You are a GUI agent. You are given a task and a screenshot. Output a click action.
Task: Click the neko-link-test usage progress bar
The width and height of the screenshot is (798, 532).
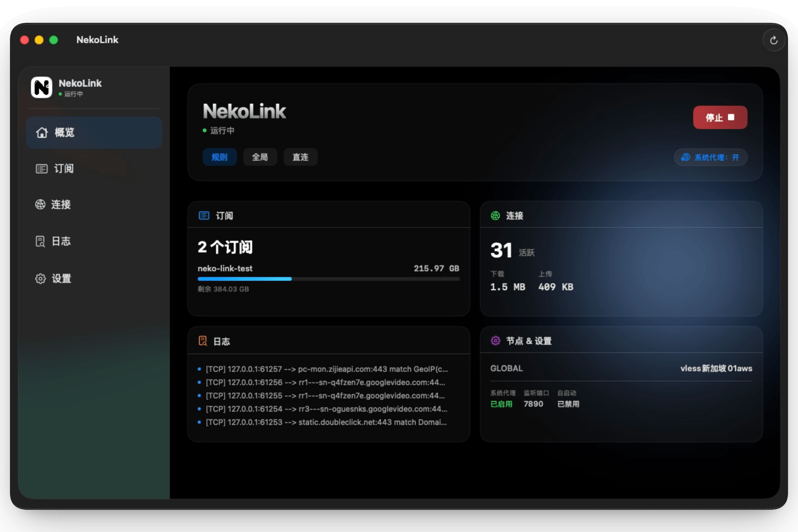[x=328, y=279]
